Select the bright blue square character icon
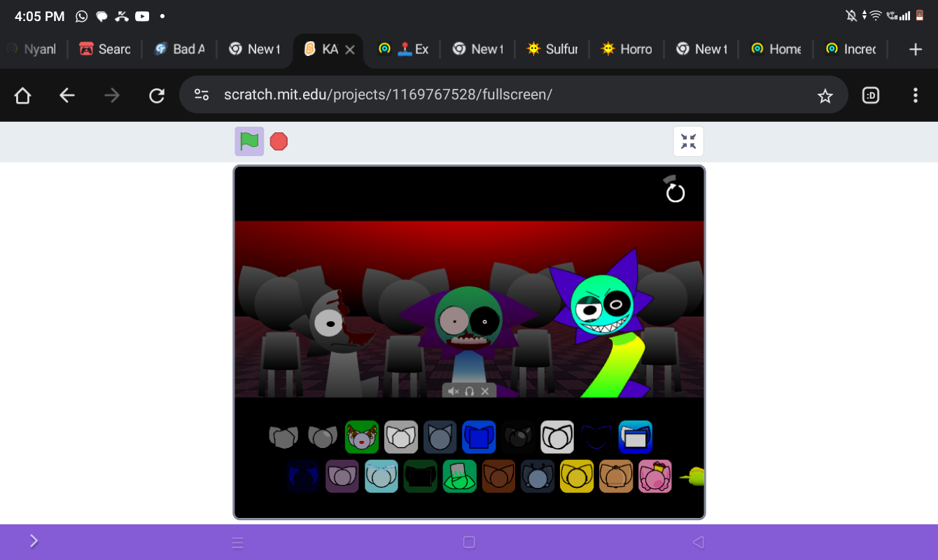The image size is (938, 560). (479, 437)
